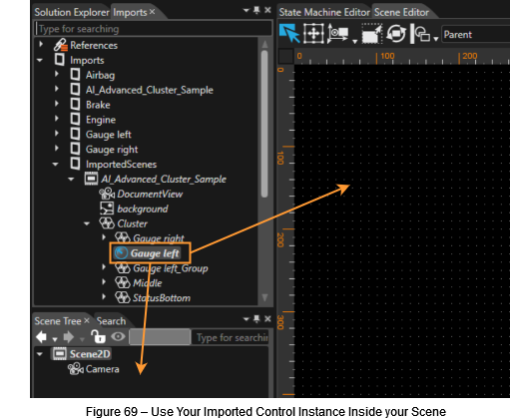Switch to the State Machine Editor tab
Viewport: 510px width, 420px height.
pos(324,12)
